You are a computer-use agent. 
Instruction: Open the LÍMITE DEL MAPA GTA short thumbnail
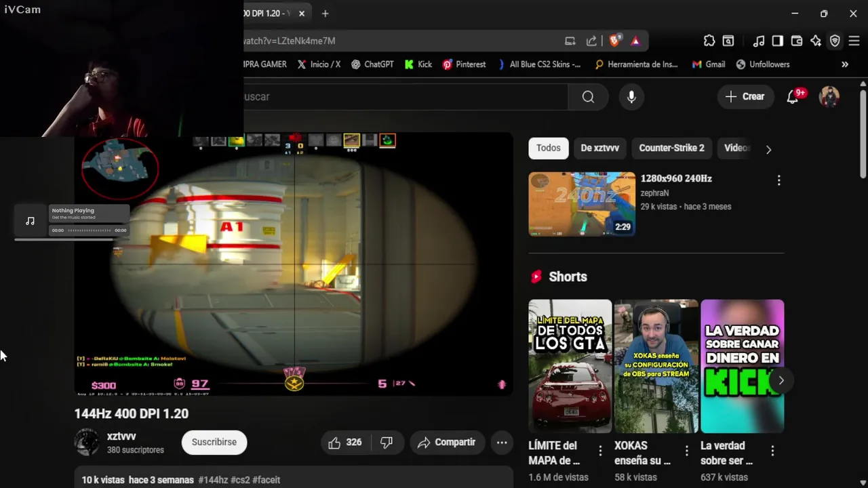(570, 366)
